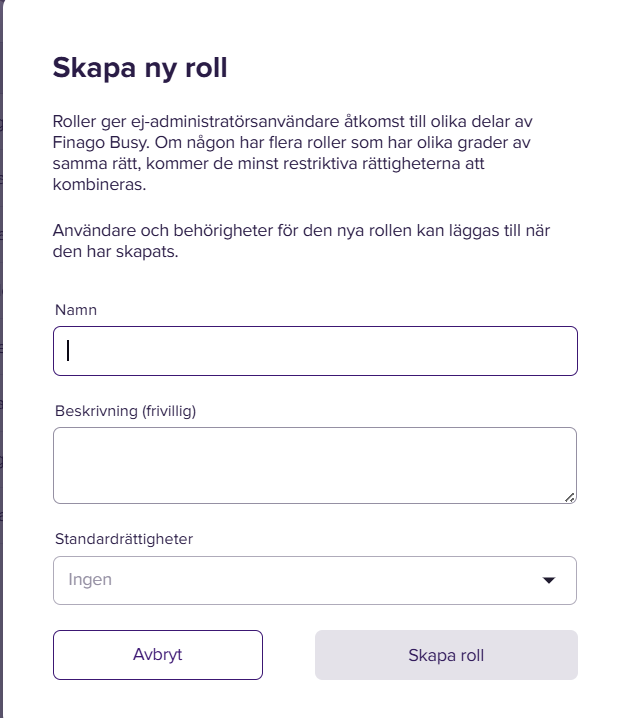Place cursor at text caret in Namn field
622x718 pixels.
[x=68, y=351]
